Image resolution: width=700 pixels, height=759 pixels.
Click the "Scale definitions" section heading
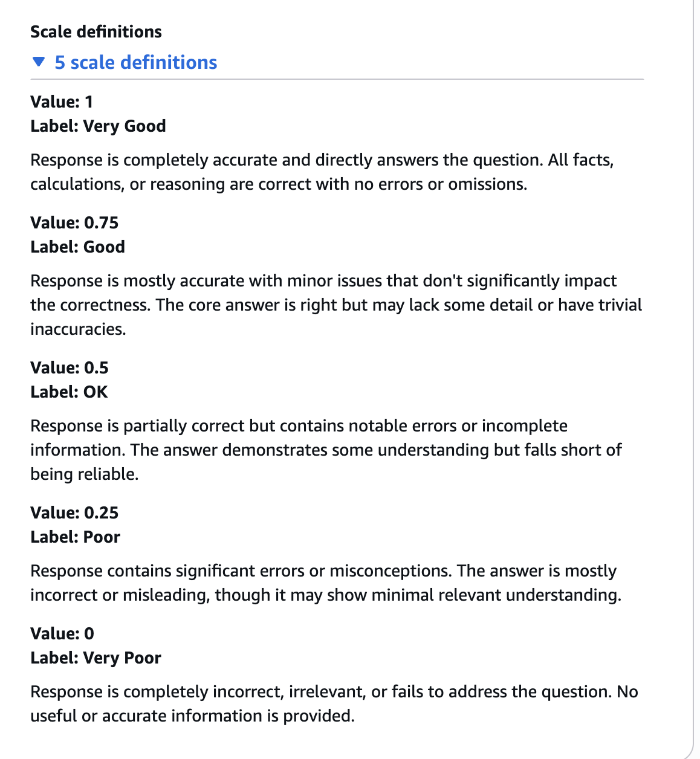pyautogui.click(x=96, y=31)
